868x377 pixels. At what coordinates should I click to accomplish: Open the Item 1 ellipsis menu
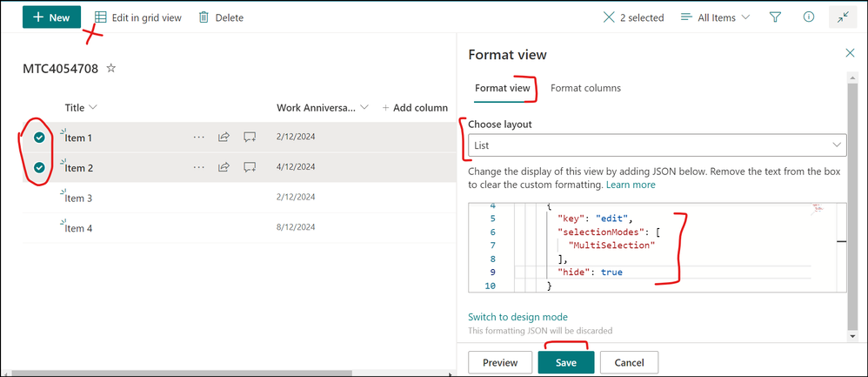pos(198,137)
